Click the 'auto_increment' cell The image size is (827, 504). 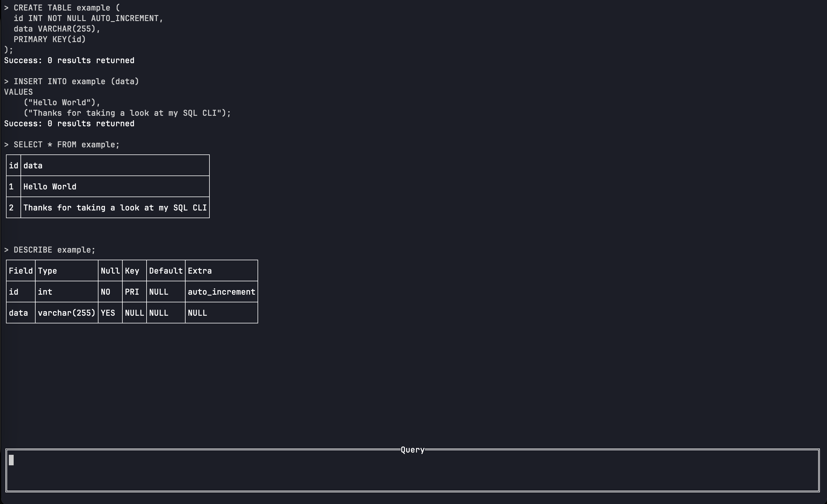tap(221, 292)
